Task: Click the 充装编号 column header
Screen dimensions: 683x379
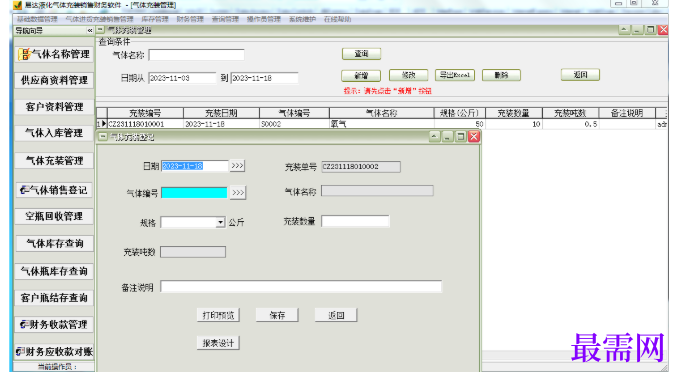Action: tap(145, 113)
